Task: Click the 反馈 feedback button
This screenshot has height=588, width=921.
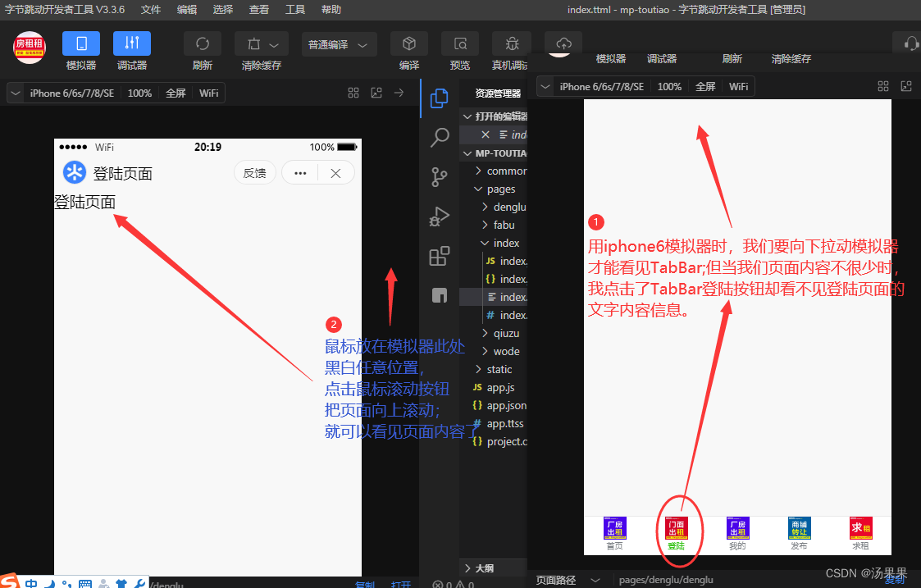Action: click(x=255, y=173)
